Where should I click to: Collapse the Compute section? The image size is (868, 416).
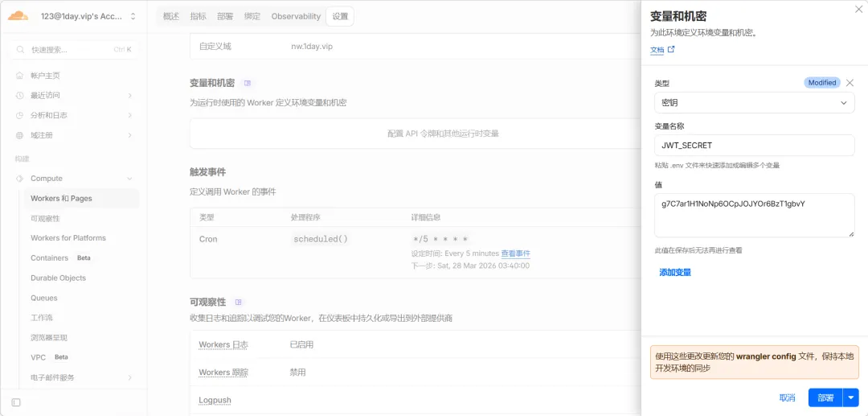click(x=130, y=179)
